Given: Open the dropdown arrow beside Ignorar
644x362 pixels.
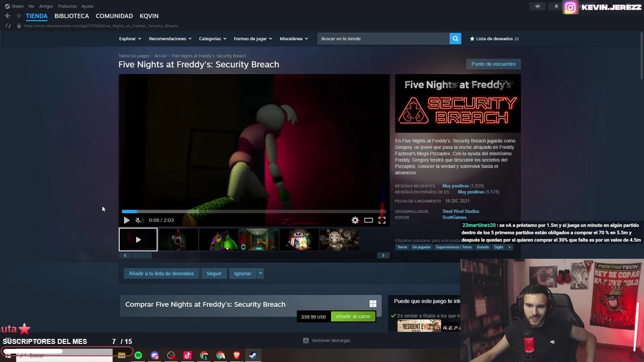Looking at the screenshot, I should click(x=260, y=274).
